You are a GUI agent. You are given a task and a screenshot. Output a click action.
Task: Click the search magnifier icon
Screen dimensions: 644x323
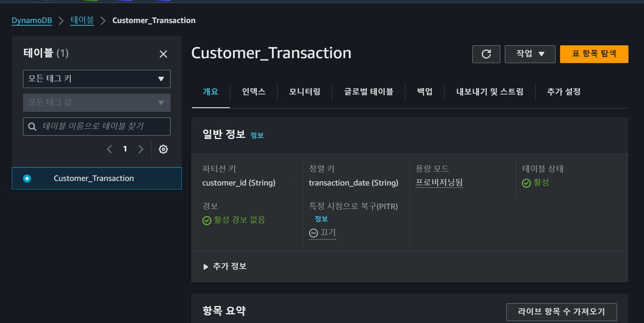33,127
